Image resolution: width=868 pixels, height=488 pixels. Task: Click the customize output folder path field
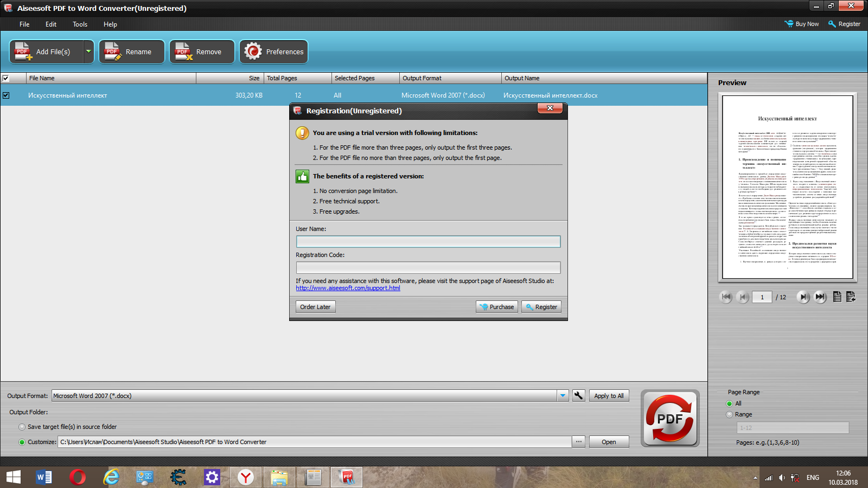click(x=315, y=442)
